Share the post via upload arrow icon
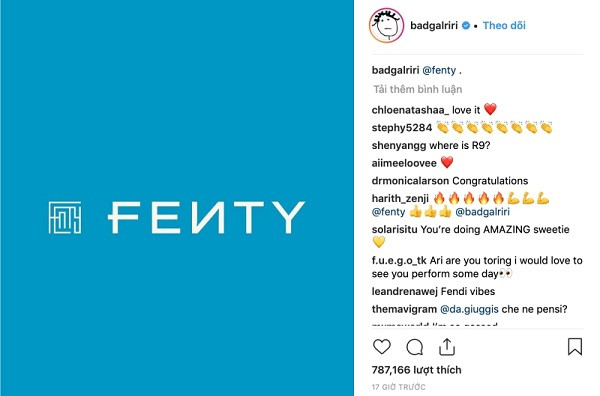This screenshot has width=600, height=396. pyautogui.click(x=447, y=347)
